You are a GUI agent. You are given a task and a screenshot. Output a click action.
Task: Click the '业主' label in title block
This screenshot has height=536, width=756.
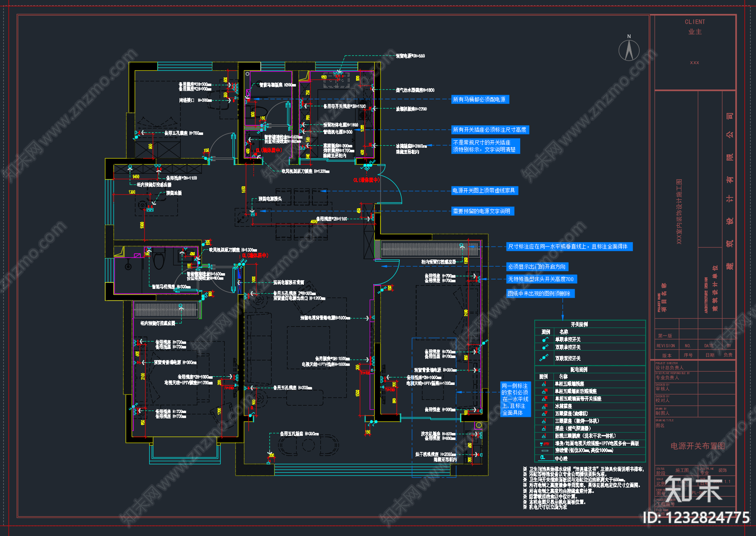pos(695,32)
